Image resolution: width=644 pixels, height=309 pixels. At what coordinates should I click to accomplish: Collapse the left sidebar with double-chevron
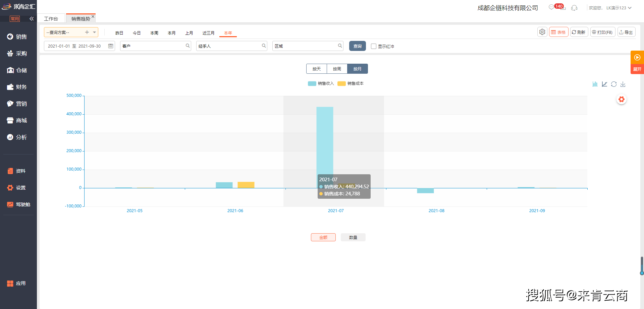click(x=32, y=19)
